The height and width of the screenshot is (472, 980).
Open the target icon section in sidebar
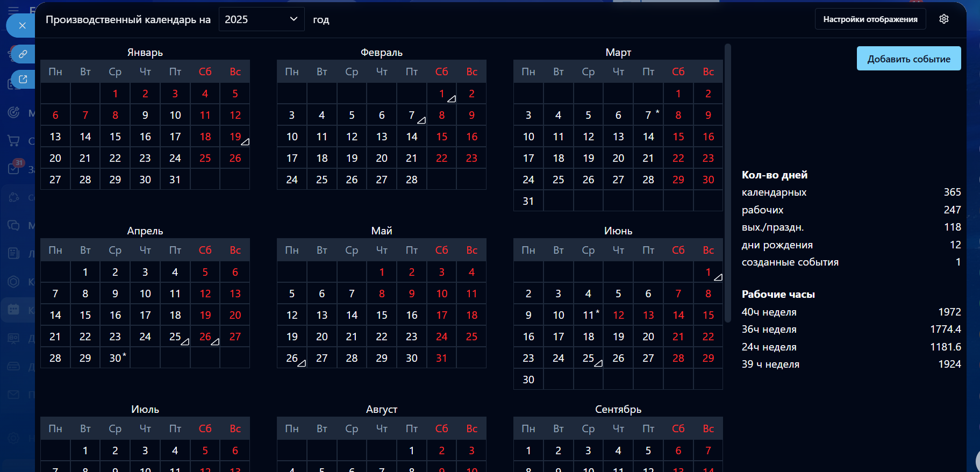click(x=13, y=112)
